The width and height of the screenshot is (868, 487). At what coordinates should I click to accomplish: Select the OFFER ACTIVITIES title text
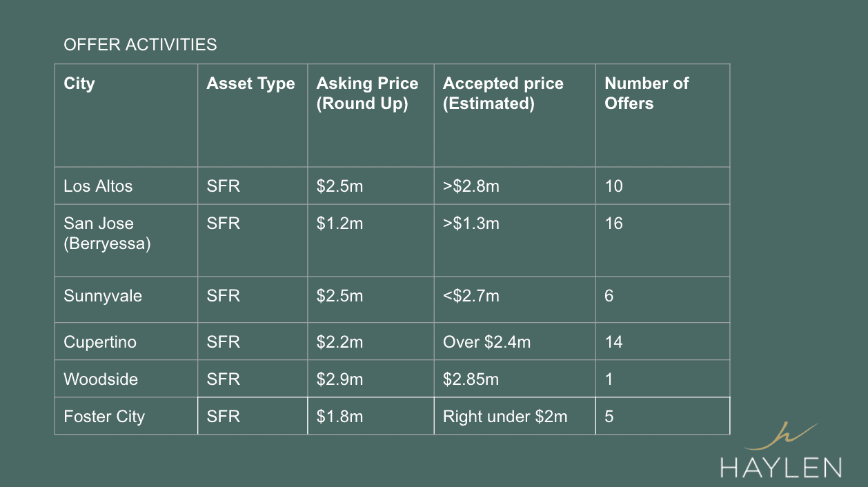(140, 45)
